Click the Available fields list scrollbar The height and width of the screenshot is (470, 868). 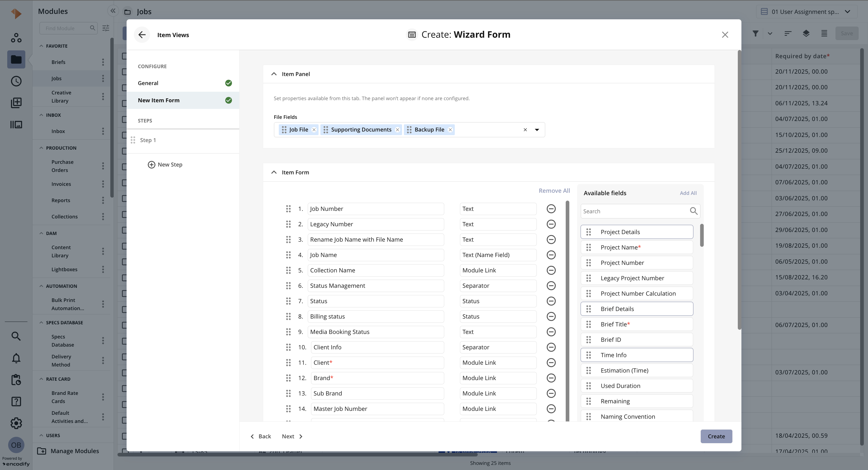[702, 235]
